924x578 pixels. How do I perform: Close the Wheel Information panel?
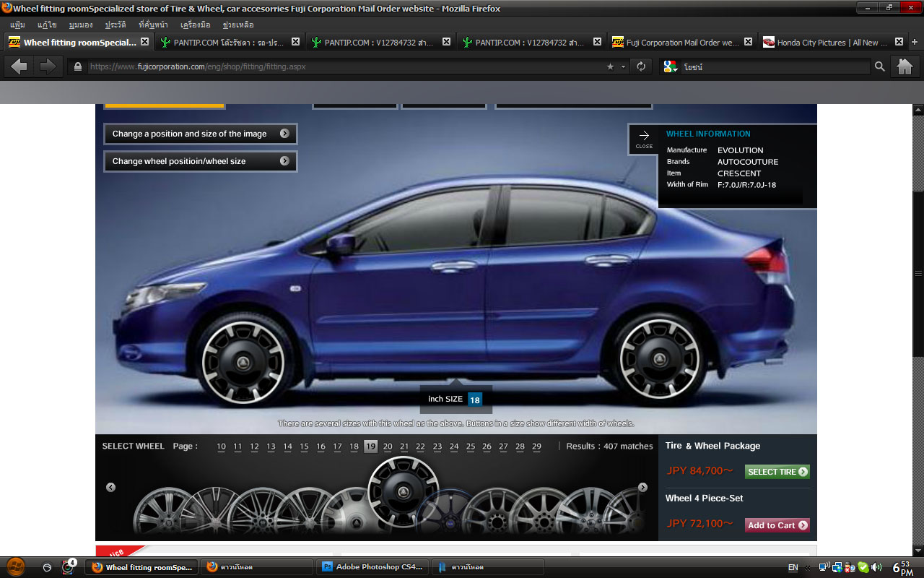pyautogui.click(x=644, y=139)
